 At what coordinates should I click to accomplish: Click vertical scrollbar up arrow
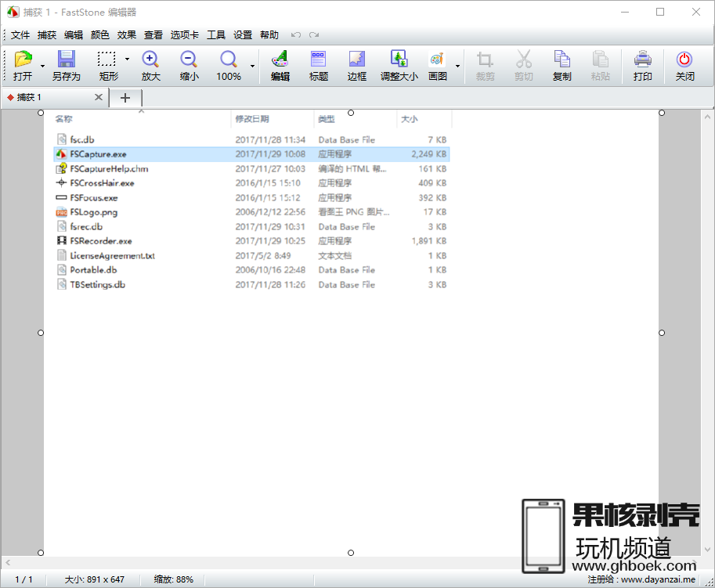click(708, 117)
